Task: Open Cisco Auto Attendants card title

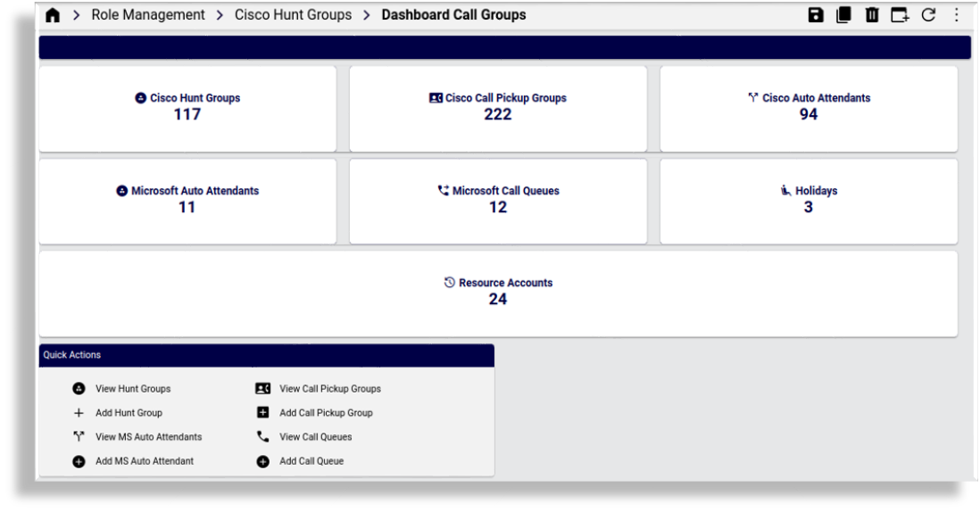Action: pos(817,98)
